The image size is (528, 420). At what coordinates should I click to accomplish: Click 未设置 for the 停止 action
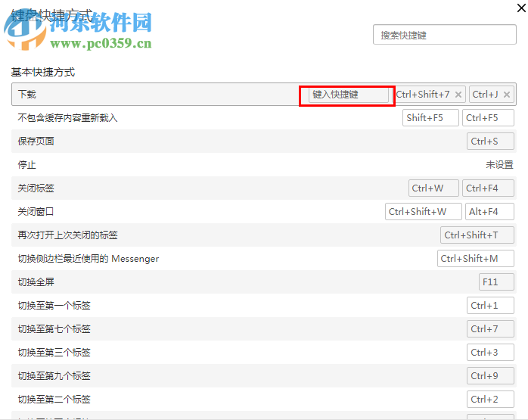pyautogui.click(x=499, y=165)
